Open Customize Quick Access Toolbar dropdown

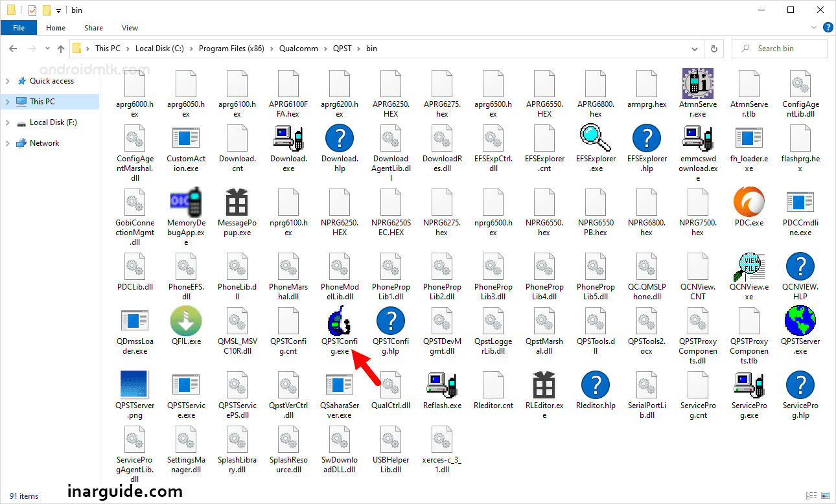(x=58, y=10)
